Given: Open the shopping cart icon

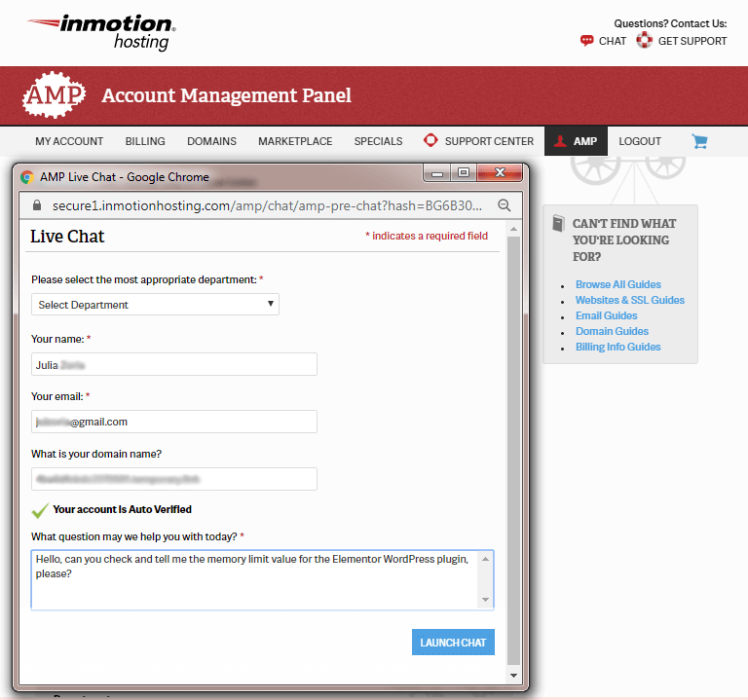Looking at the screenshot, I should pyautogui.click(x=700, y=141).
